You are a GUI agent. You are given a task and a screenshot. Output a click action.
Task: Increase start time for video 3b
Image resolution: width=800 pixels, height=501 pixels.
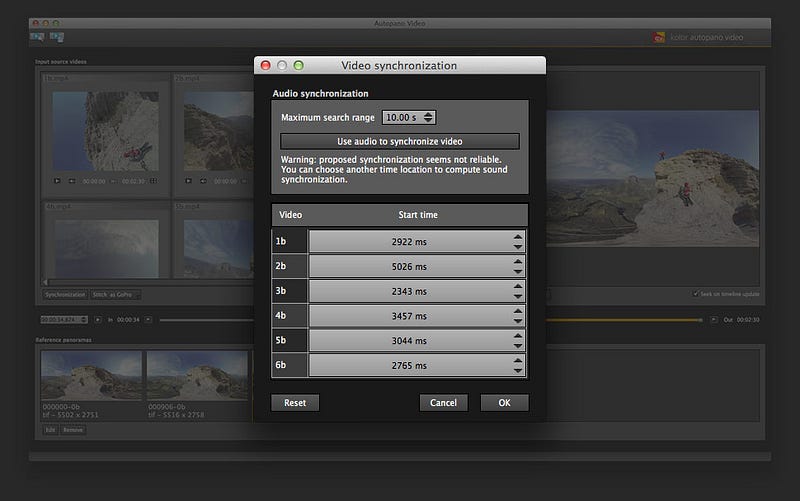[x=518, y=286]
